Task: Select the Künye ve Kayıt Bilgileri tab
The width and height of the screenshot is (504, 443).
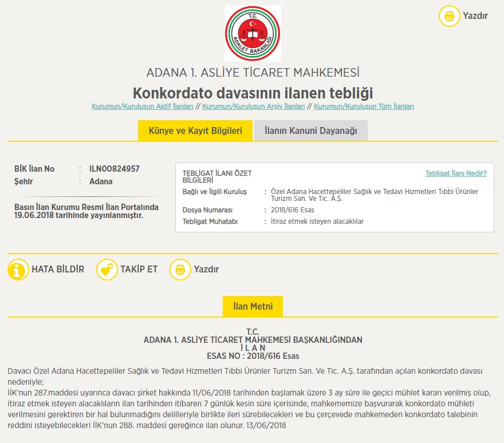Action: 195,131
